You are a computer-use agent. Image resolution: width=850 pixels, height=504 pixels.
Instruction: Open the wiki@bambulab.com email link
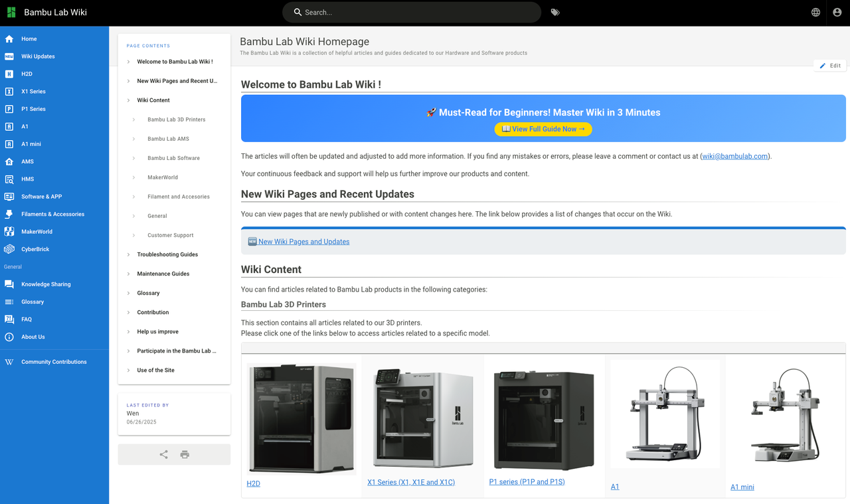734,156
